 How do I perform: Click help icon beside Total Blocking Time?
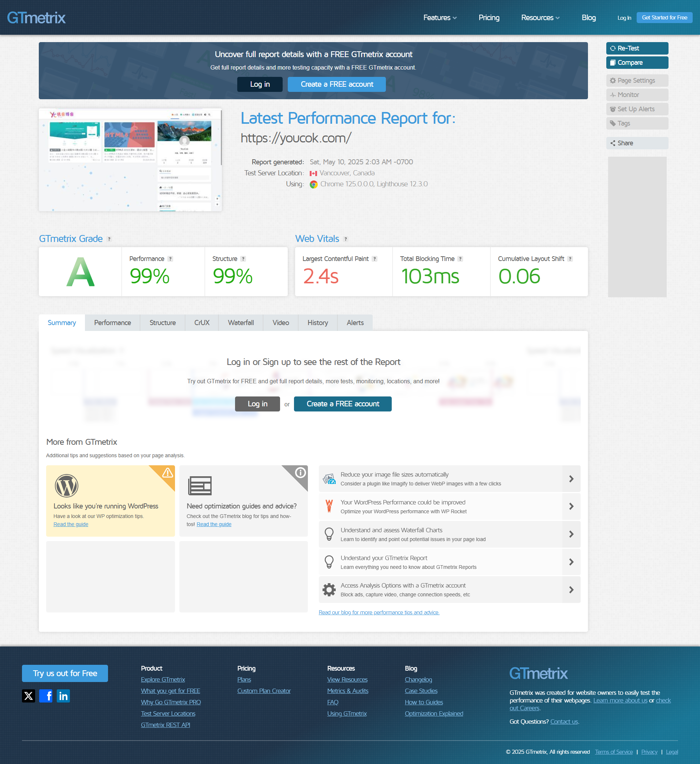pyautogui.click(x=460, y=259)
